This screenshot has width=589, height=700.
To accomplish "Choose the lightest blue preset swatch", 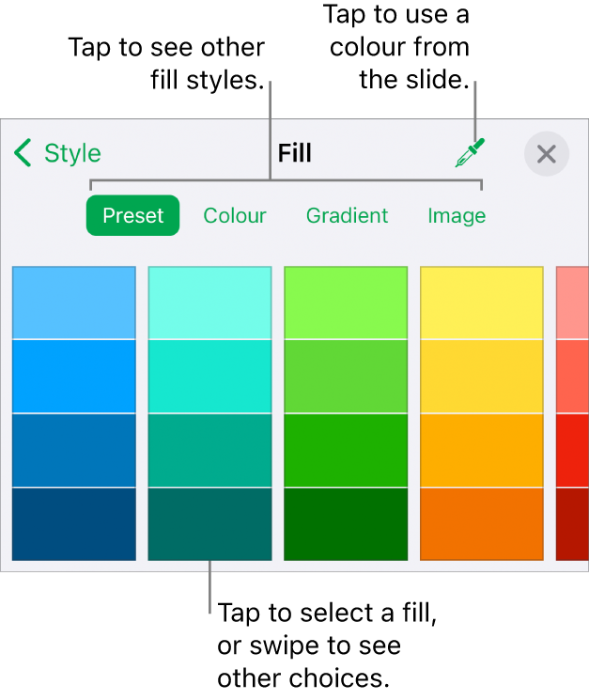I will click(74, 303).
